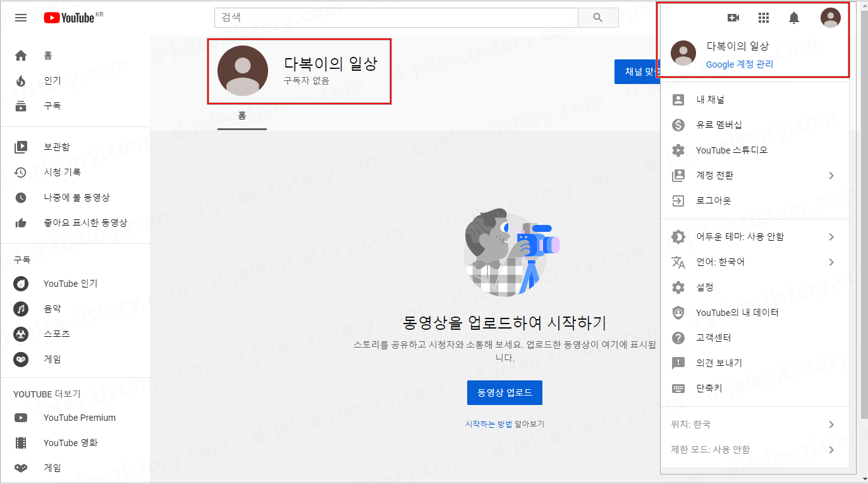Open 설정 in account menu
Viewport: 868px width, 484px height.
(x=755, y=287)
